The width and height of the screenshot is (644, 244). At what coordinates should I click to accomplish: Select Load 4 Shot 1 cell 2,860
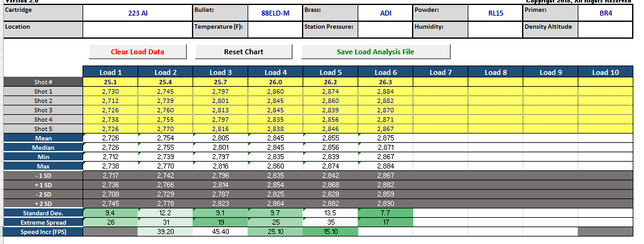(x=276, y=92)
